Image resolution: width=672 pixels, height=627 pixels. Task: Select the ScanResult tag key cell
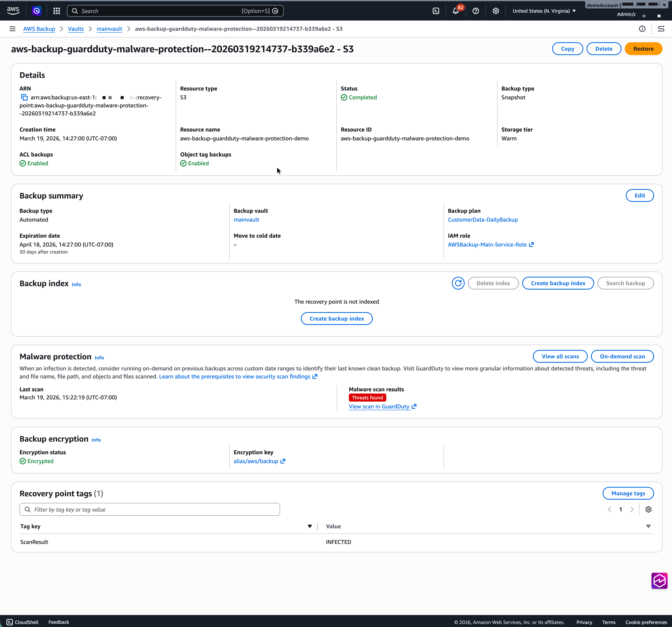[34, 542]
